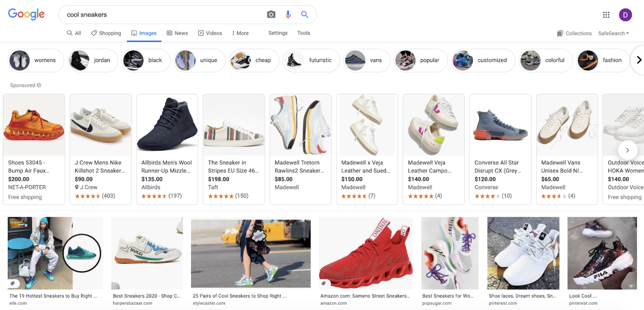The image size is (644, 310).
Task: Click the Sponsored info icon
Action: (39, 85)
